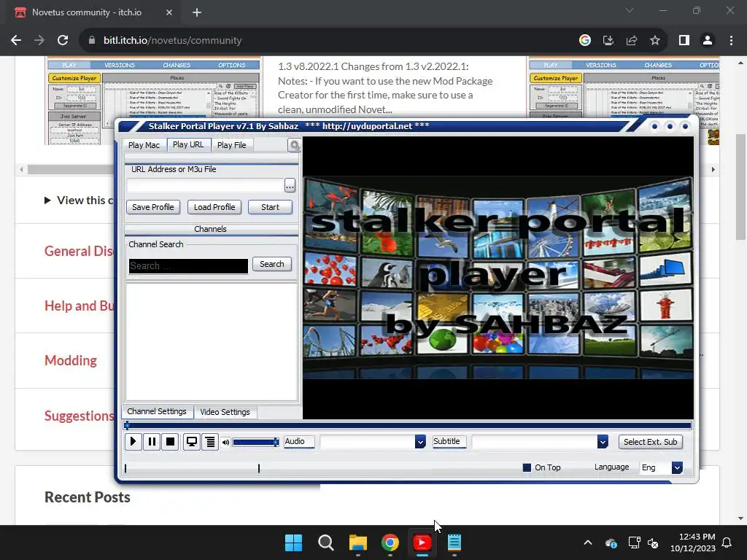This screenshot has width=747, height=560.
Task: Open File Explorer from taskbar
Action: (357, 542)
